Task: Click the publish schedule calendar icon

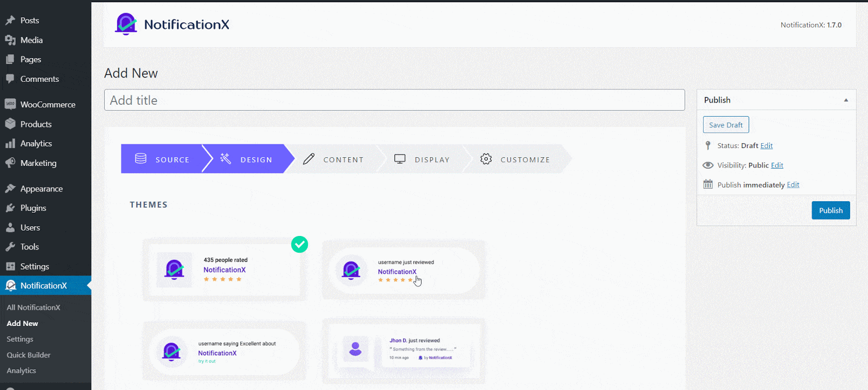Action: tap(708, 184)
